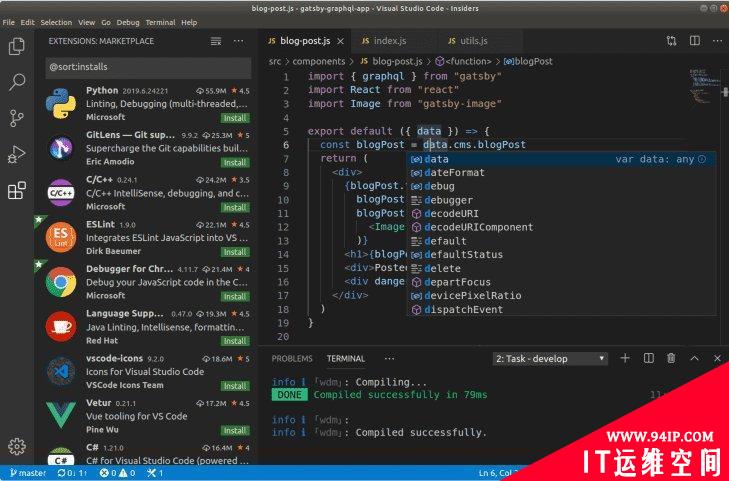729x481 pixels.
Task: Click the @sort:installs search field
Action: point(148,67)
